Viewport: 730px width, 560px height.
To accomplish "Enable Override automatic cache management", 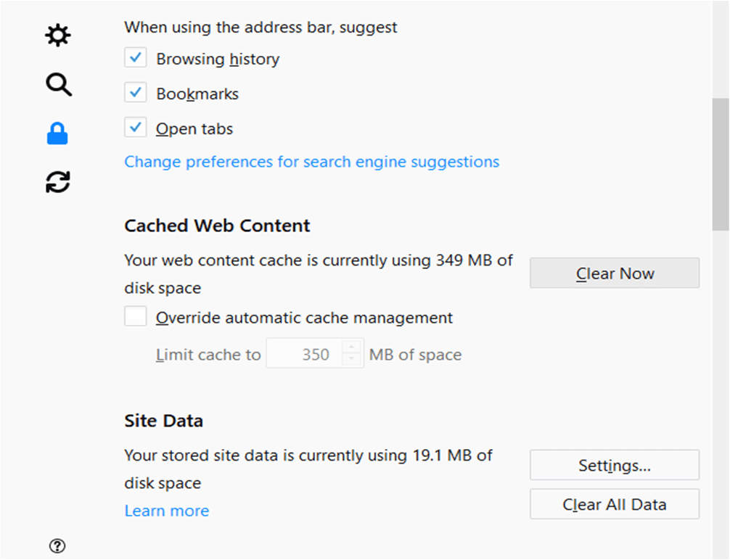I will [136, 316].
